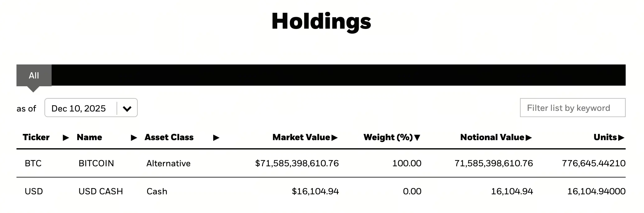Select the Dec 10, 2025 date box
Viewport: 644px width, 213px height.
click(x=91, y=108)
